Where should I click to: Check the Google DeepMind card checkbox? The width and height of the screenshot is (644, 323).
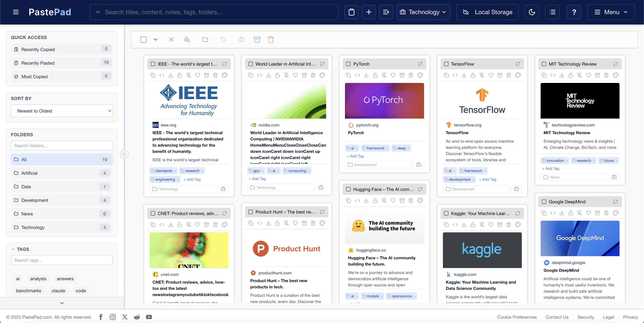(544, 202)
